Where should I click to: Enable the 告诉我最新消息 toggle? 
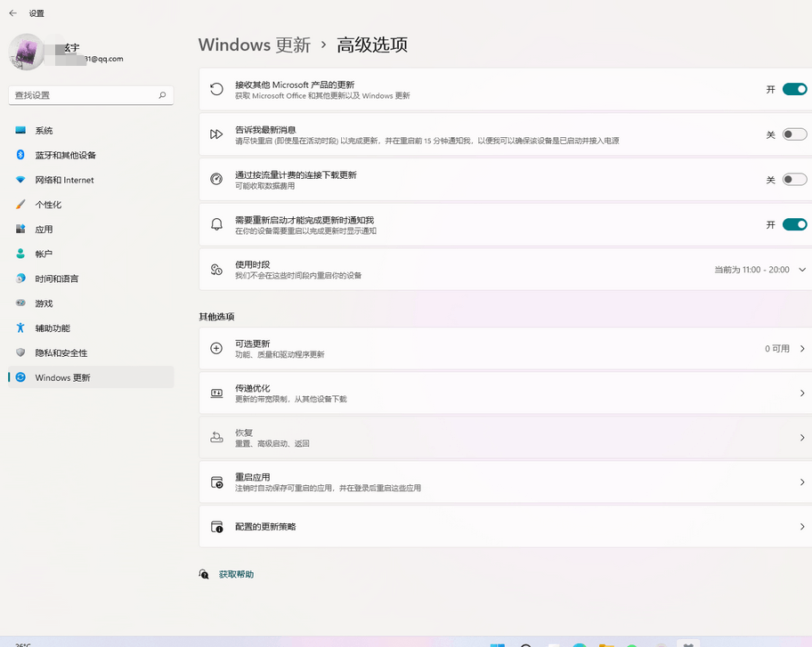[x=794, y=134]
